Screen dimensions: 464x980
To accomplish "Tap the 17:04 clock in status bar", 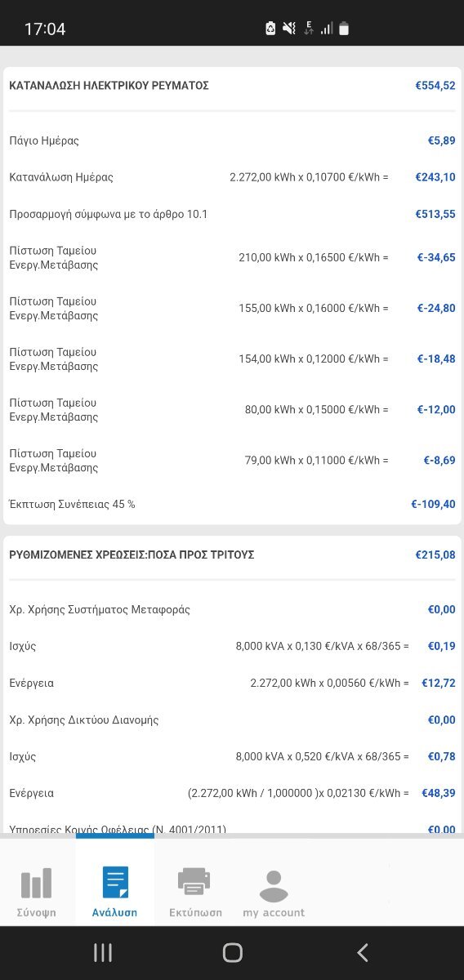I will tap(45, 29).
